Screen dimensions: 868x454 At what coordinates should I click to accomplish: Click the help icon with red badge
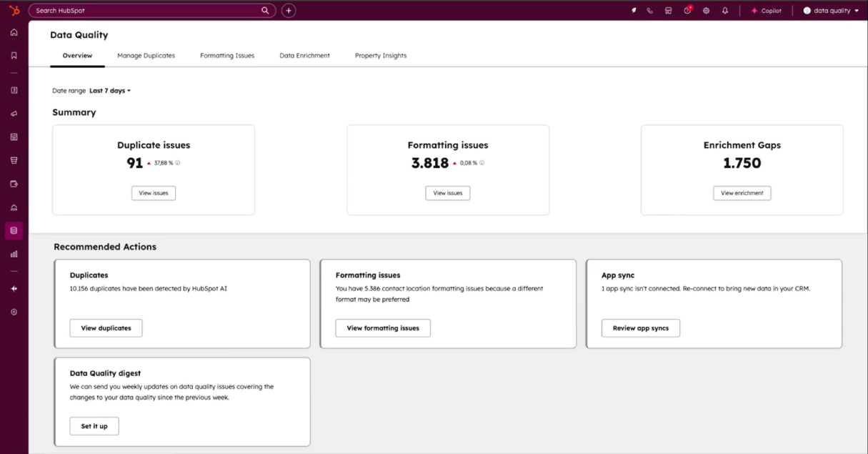click(x=687, y=11)
